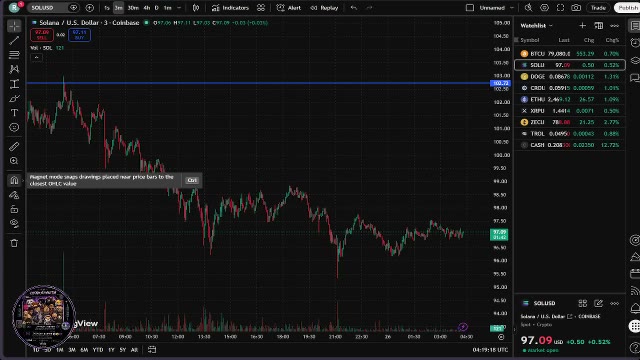Select the crosshair cursor tool
This screenshot has width=640, height=360.
tap(14, 26)
